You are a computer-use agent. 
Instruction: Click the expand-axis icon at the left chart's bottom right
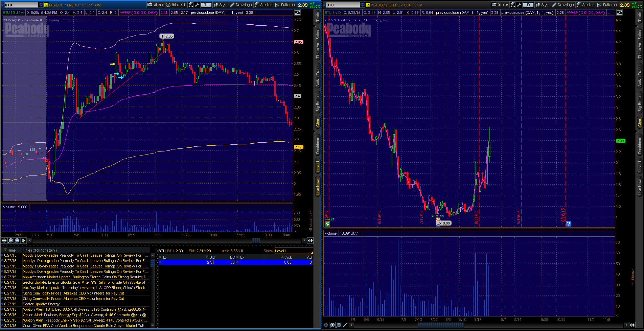310,240
